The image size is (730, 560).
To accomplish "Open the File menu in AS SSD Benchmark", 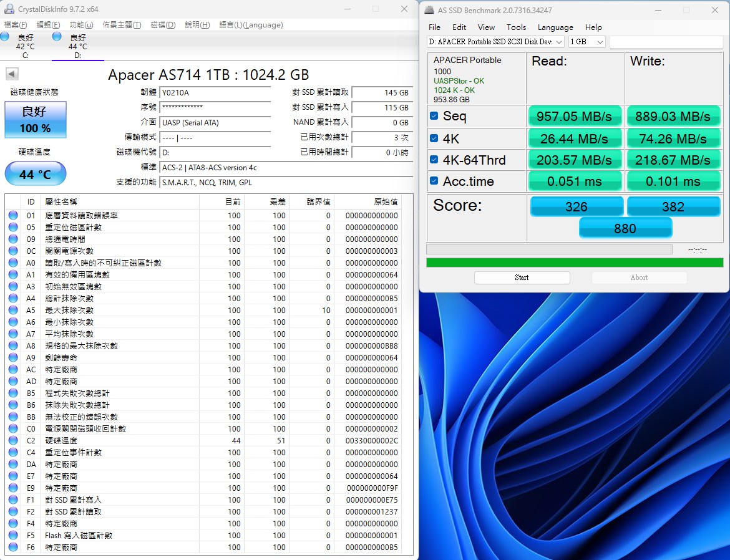I will pos(434,27).
